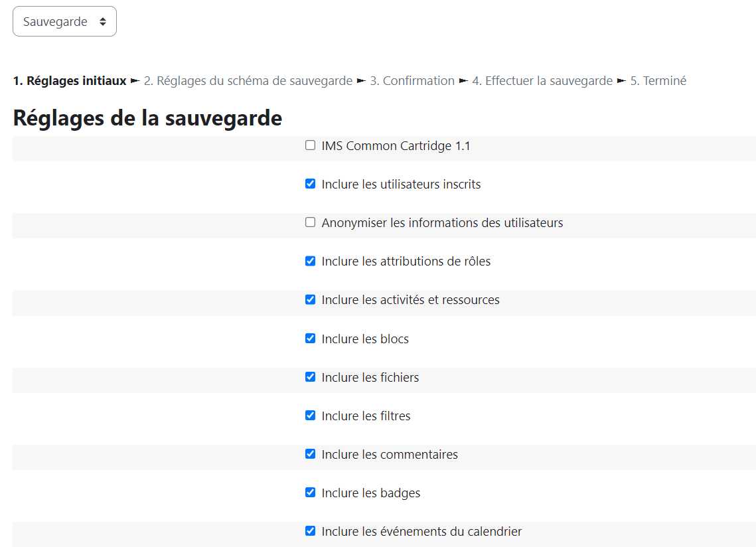
Task: Click step '2. Réglages du schéma de sauvegarde'
Action: 248,80
